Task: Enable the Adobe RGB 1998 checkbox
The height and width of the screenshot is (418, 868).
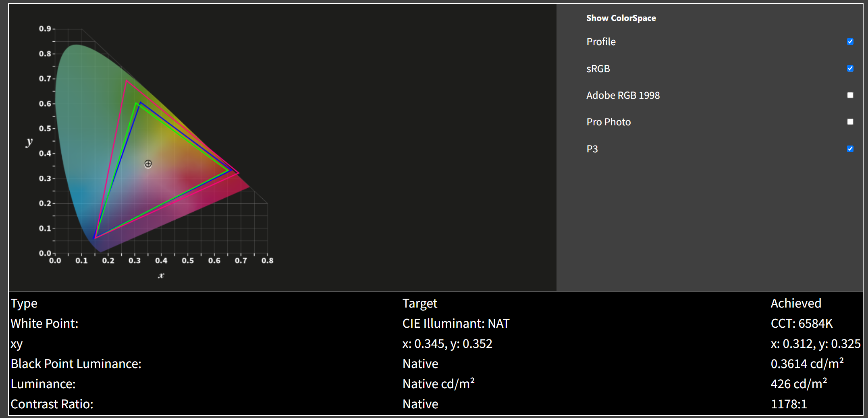Action: (850, 95)
